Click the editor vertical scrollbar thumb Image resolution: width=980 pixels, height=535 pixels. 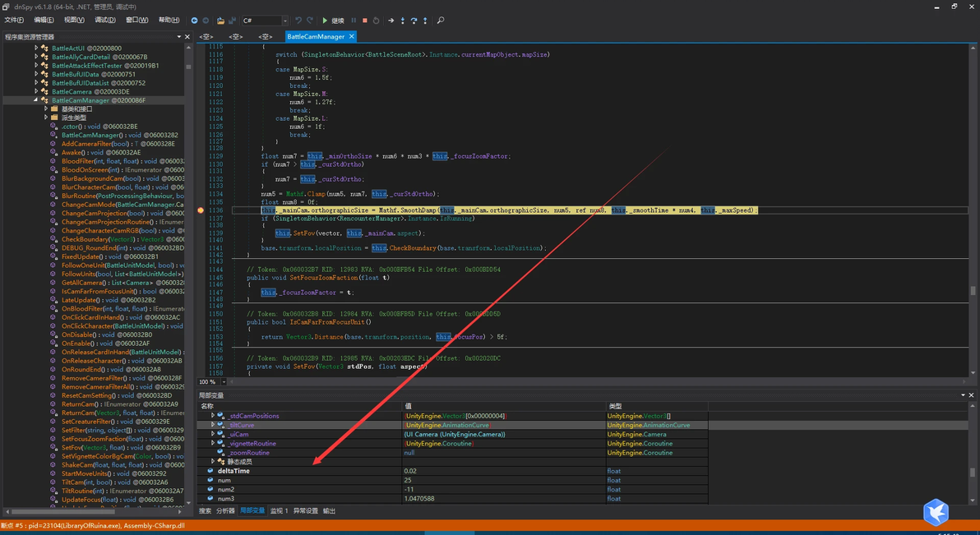tap(973, 291)
